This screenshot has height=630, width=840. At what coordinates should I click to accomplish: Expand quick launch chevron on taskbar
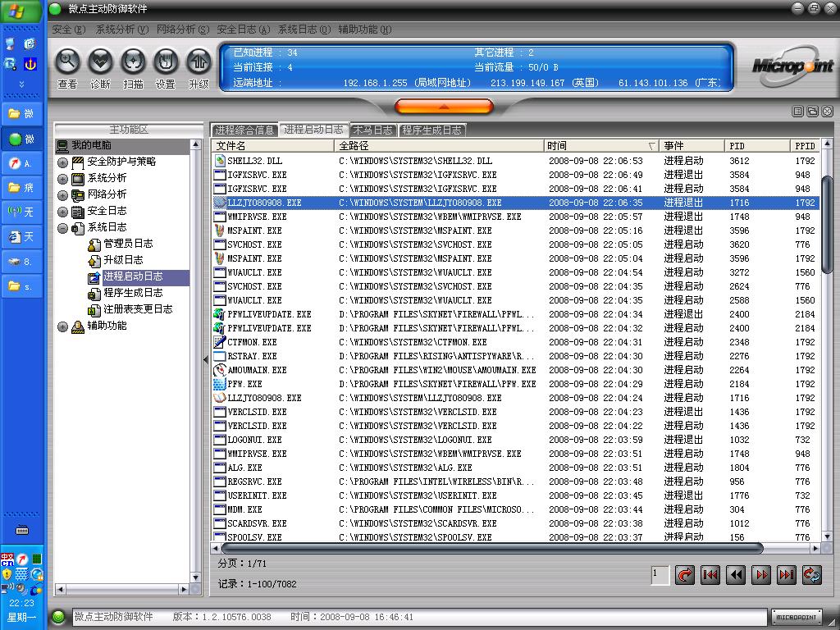pyautogui.click(x=21, y=84)
